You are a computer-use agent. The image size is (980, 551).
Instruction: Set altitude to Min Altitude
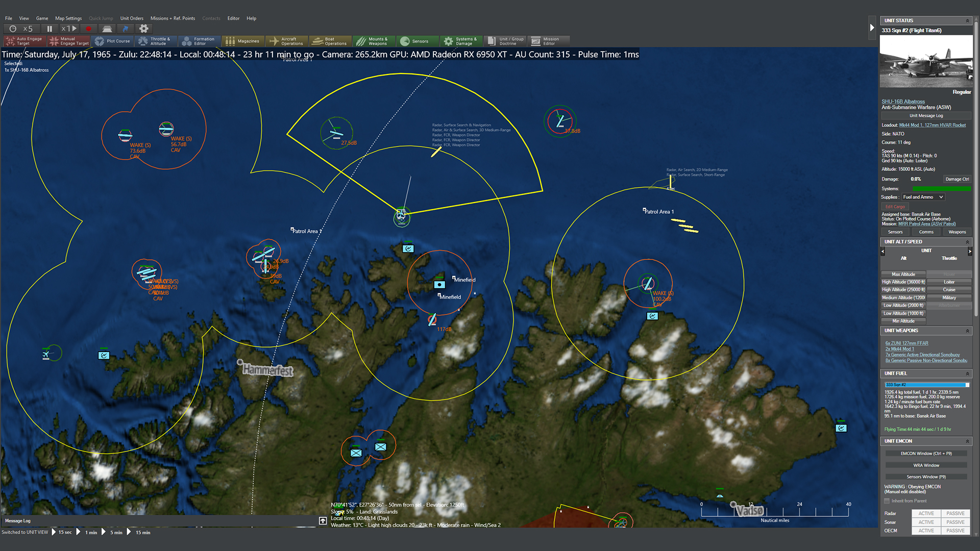click(x=903, y=321)
